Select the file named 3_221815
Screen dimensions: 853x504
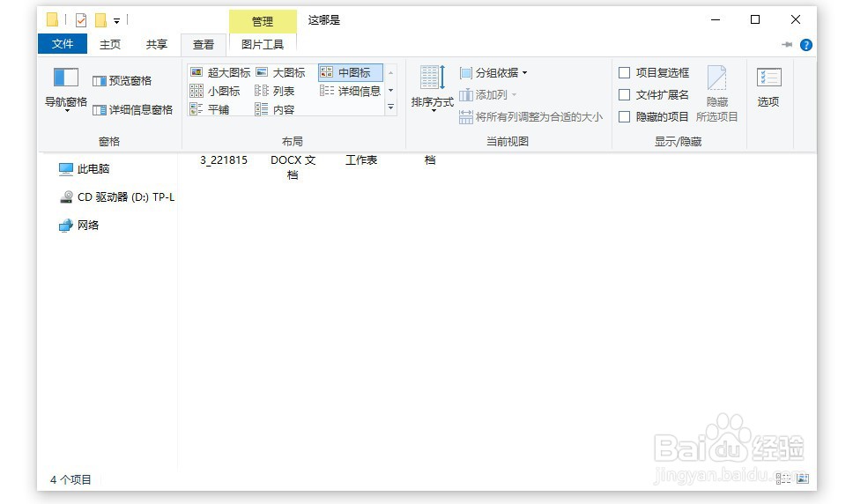pos(224,160)
